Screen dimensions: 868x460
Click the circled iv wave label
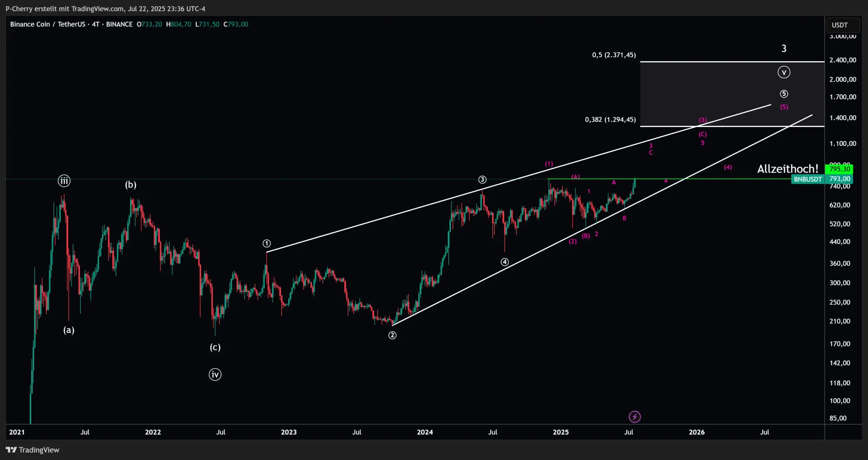(x=215, y=375)
